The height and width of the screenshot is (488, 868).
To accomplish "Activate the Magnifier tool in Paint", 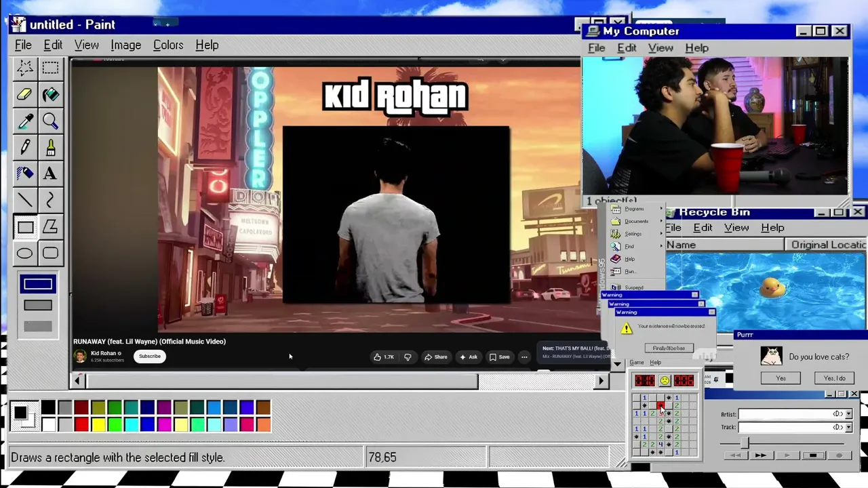I will click(50, 121).
